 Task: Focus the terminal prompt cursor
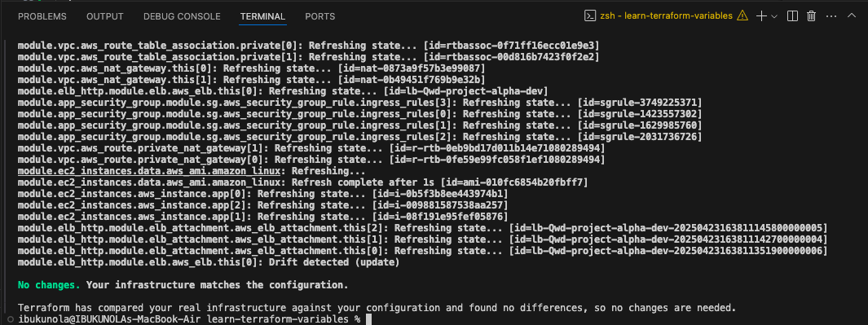coord(368,319)
